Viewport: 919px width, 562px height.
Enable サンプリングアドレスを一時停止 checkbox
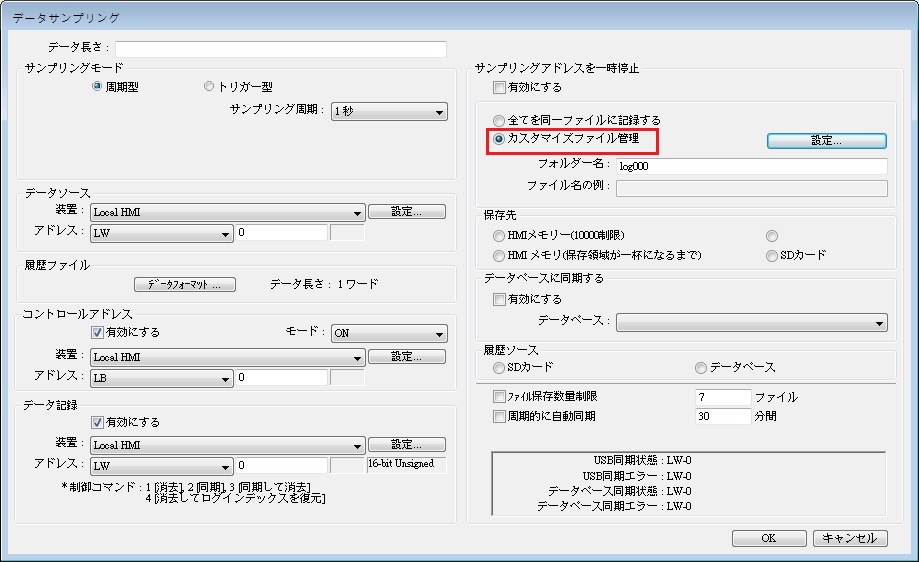500,88
